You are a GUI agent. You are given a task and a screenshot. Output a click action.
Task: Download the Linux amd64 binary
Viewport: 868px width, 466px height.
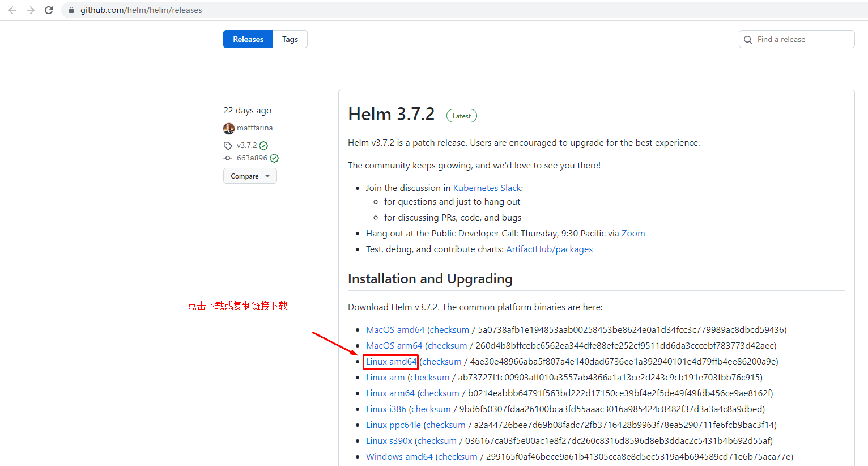[x=391, y=362]
